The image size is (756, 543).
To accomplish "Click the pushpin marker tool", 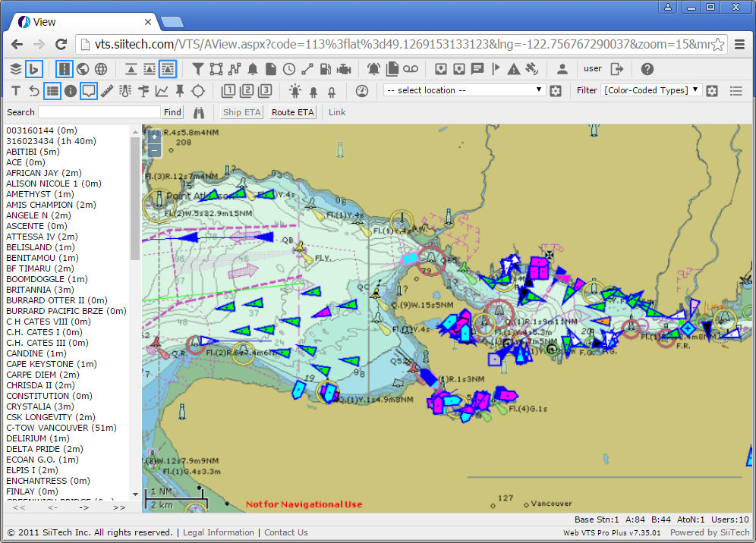I will pyautogui.click(x=180, y=91).
